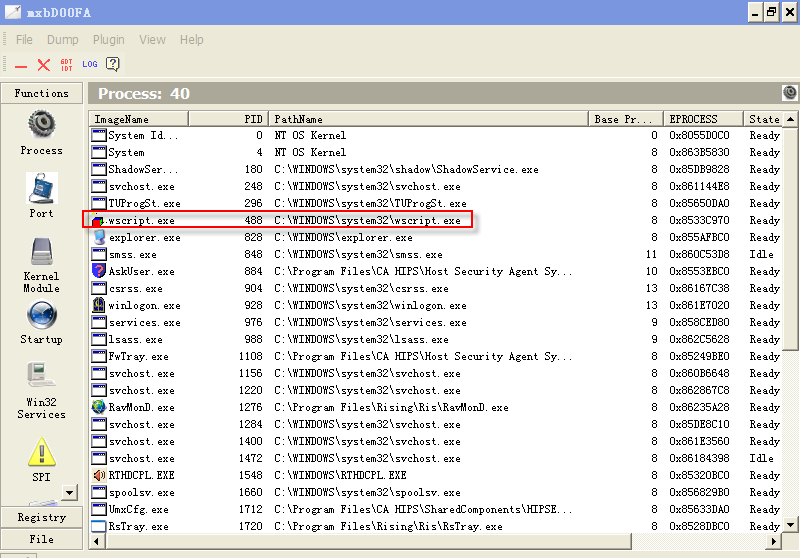Open the GDT IDT toolbar icon
Image resolution: width=800 pixels, height=558 pixels.
(66, 65)
